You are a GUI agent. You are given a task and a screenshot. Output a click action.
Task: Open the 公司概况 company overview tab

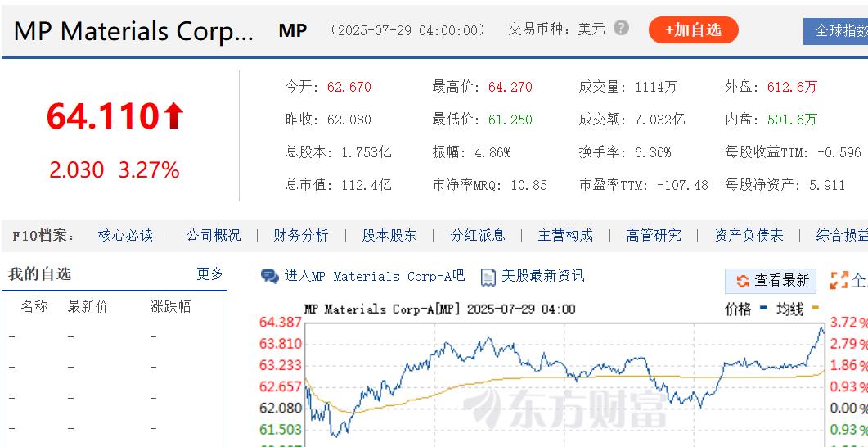coord(214,236)
